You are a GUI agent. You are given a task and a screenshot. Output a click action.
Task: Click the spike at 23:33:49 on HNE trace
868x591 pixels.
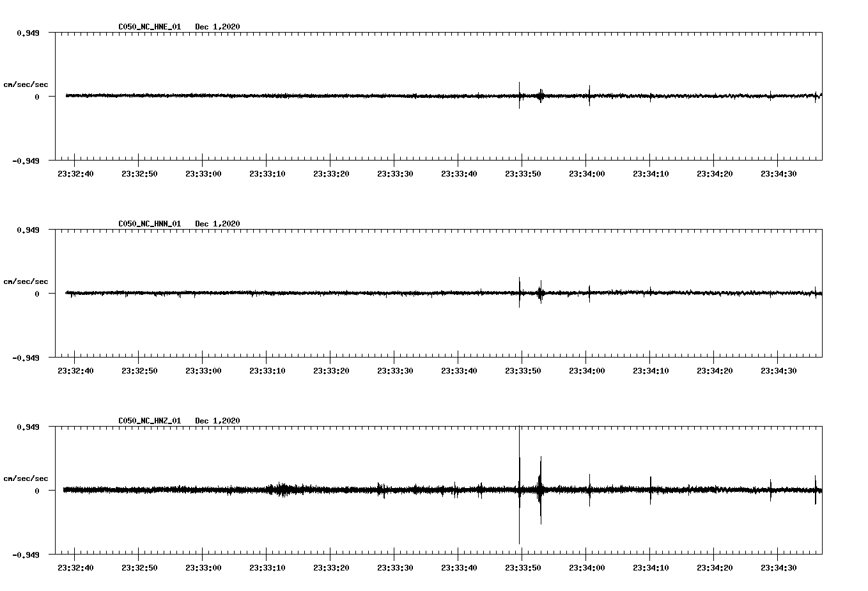[x=520, y=96]
